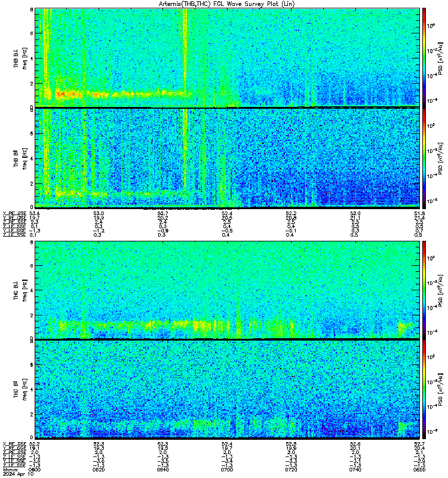
Task: Click the PSD color bar beside THB B⊥ panel
Action: pos(424,57)
